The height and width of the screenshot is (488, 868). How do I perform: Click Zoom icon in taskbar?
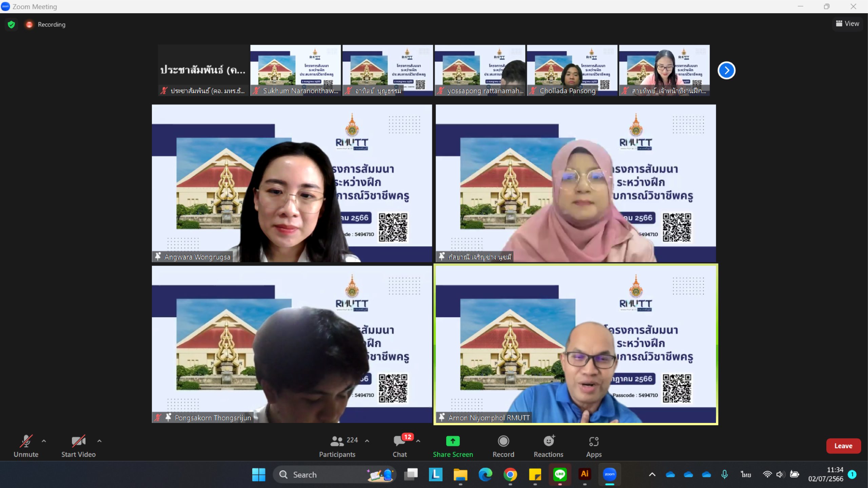609,474
